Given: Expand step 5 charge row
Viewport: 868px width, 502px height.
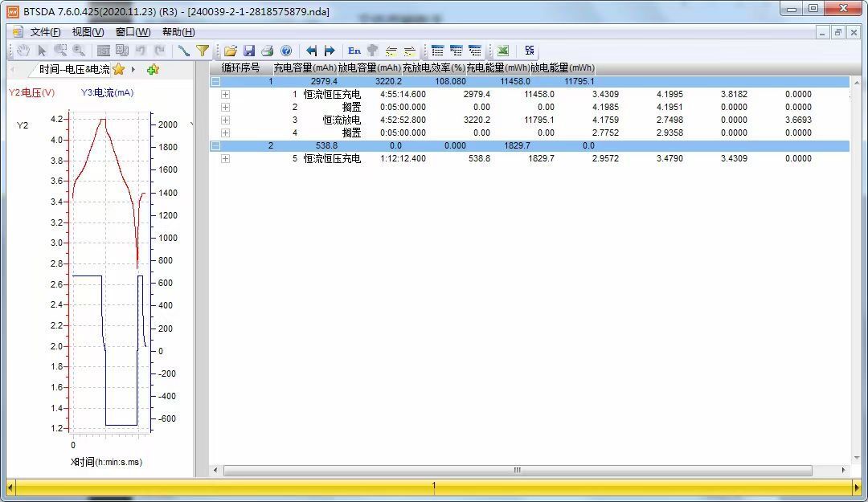Looking at the screenshot, I should click(225, 159).
